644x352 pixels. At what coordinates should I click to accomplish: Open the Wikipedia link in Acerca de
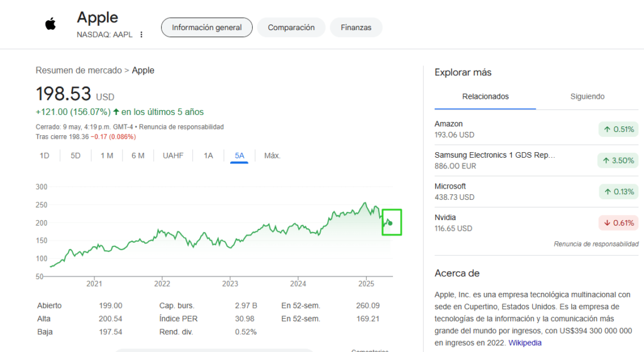(x=525, y=343)
